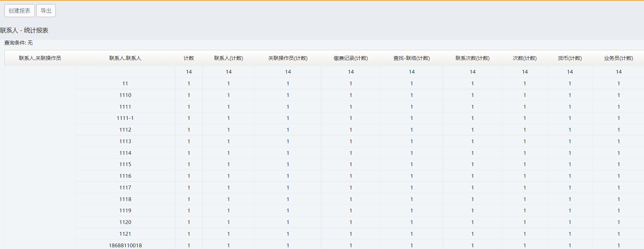This screenshot has width=644, height=249.
Task: Click the 关联操作员(计数) column header
Action: tap(288, 58)
